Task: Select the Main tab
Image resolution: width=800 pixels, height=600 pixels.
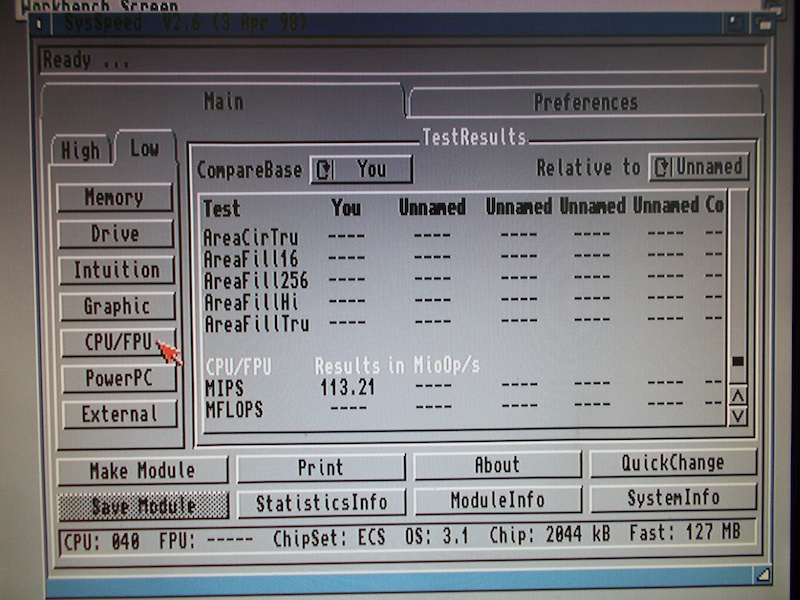Action: tap(223, 102)
